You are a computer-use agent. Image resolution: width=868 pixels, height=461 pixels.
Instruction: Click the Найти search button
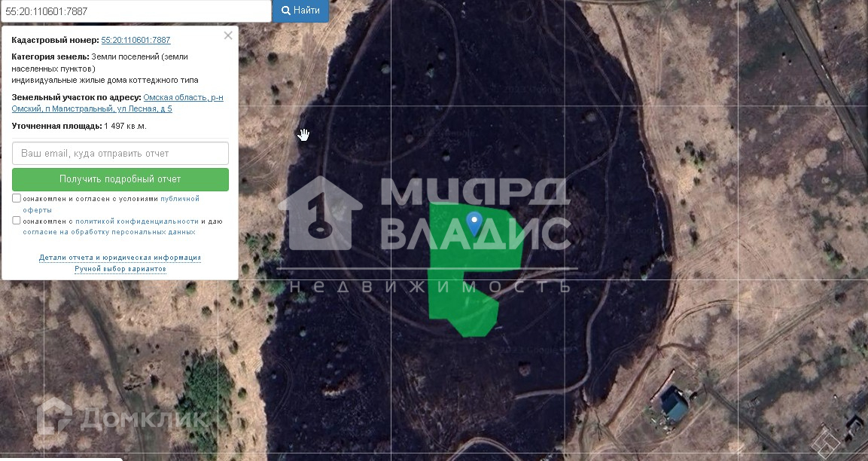(x=300, y=11)
